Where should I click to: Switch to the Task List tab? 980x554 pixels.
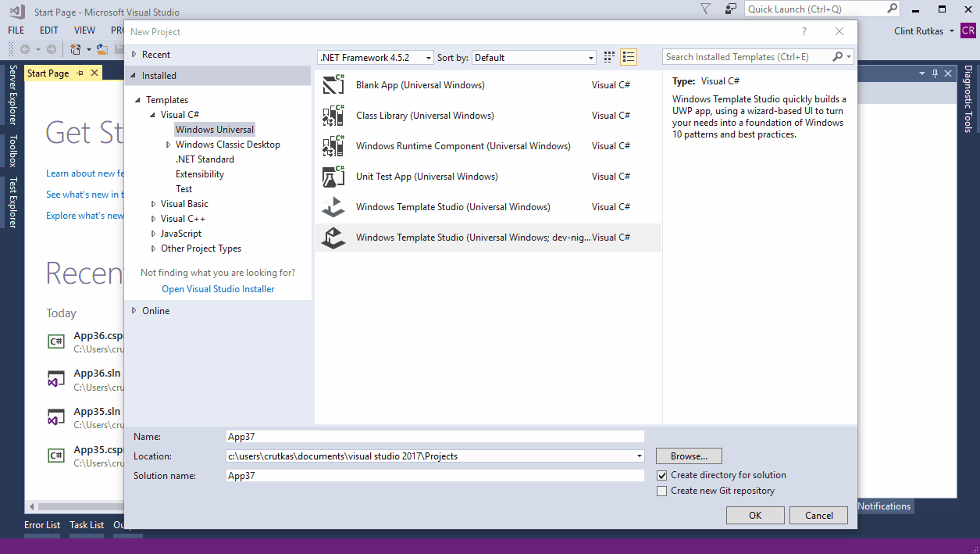pyautogui.click(x=87, y=525)
